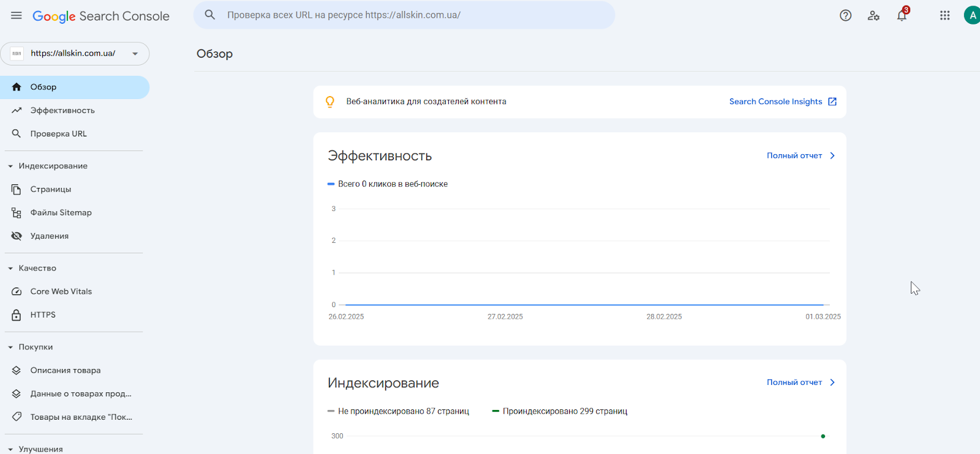Click the 26.02.2025 date label on chart
Viewport: 980px width, 454px height.
pos(346,317)
